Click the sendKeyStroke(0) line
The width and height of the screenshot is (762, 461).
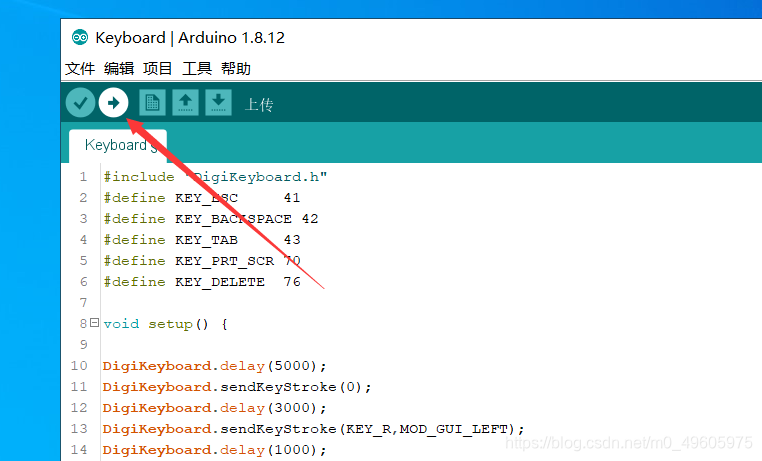(237, 387)
